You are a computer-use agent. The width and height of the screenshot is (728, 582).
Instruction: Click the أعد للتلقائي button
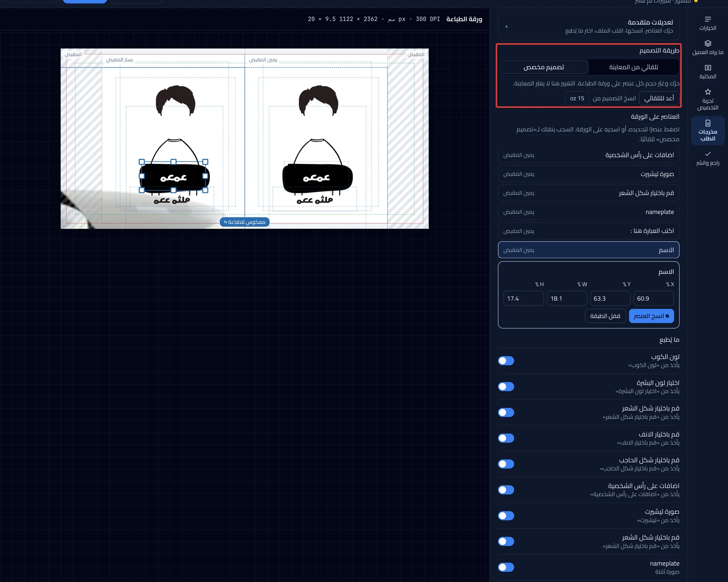click(x=659, y=98)
